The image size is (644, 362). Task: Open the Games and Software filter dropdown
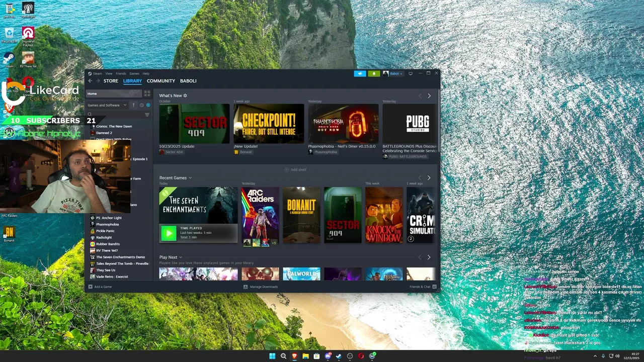coord(107,105)
